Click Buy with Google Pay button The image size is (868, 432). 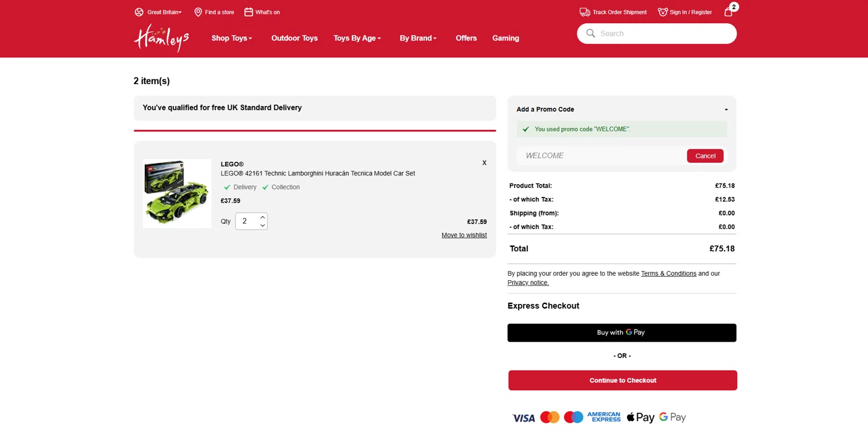coord(622,333)
